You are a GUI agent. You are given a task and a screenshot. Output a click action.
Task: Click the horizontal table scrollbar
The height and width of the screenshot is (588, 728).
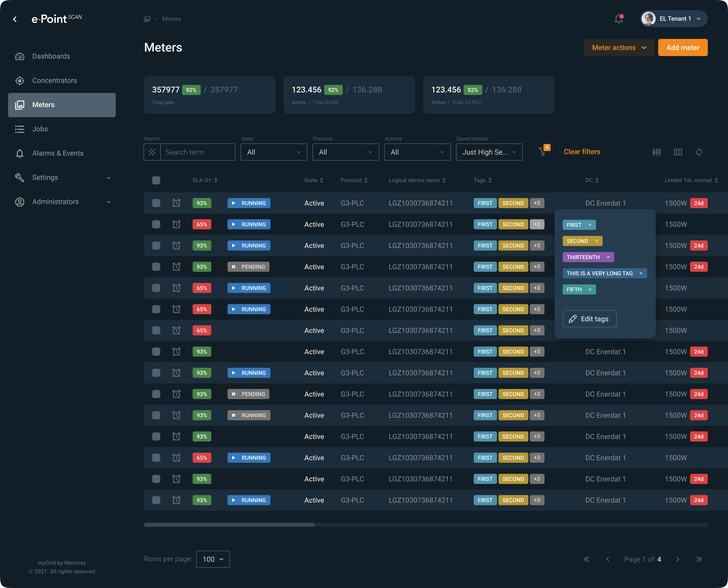(x=230, y=525)
